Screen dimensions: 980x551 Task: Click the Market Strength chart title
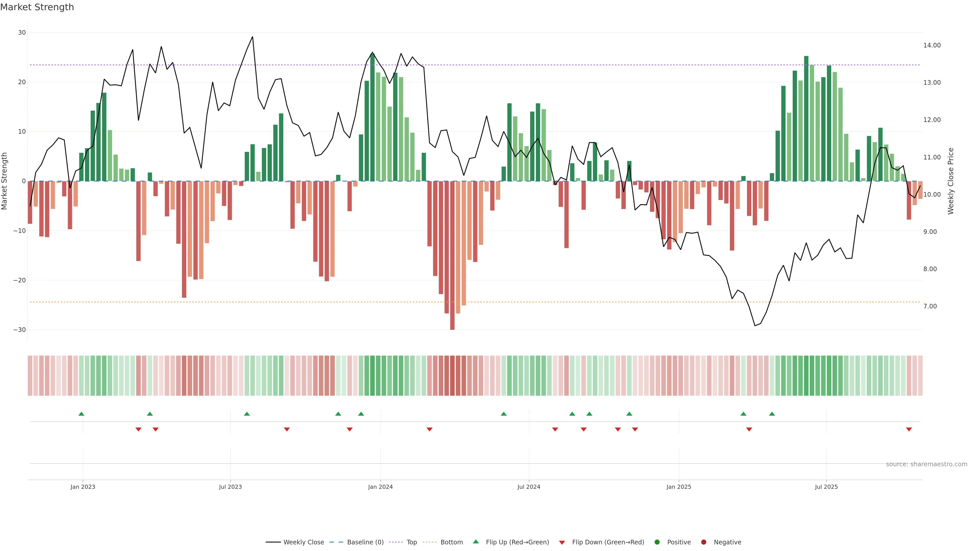(x=37, y=7)
